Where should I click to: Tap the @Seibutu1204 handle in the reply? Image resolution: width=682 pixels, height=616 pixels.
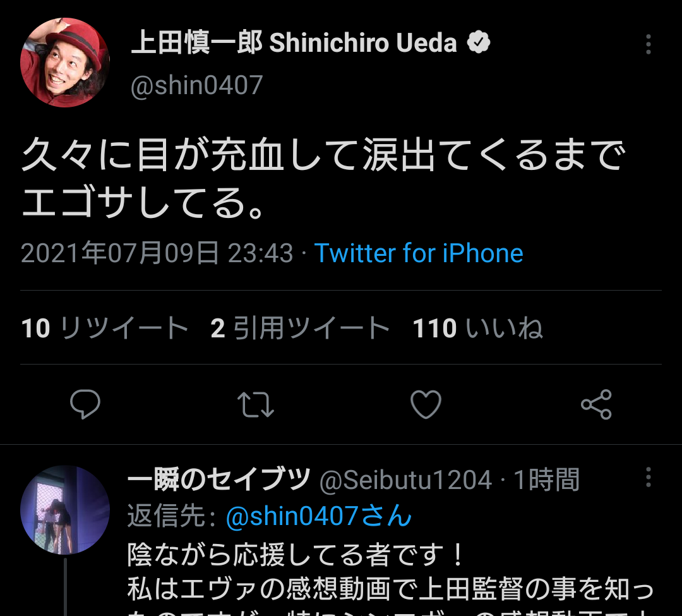[x=406, y=480]
